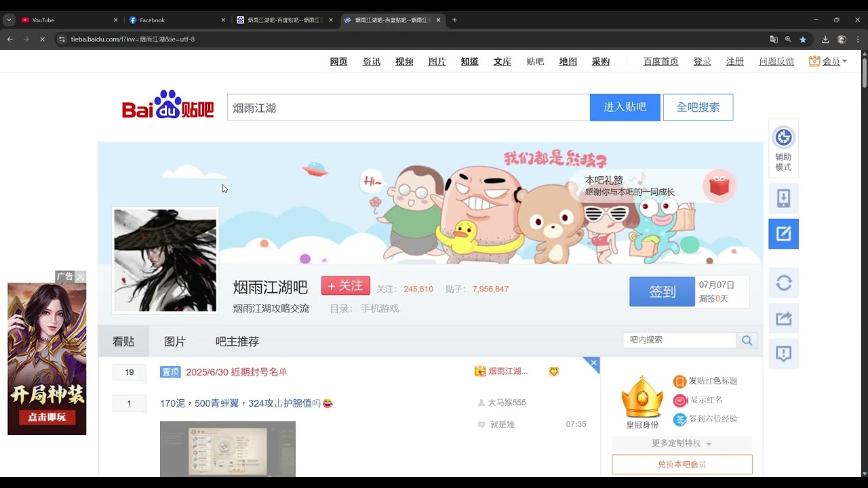Switch to the YouTube browser tab
This screenshot has height=488, width=868.
(x=68, y=20)
